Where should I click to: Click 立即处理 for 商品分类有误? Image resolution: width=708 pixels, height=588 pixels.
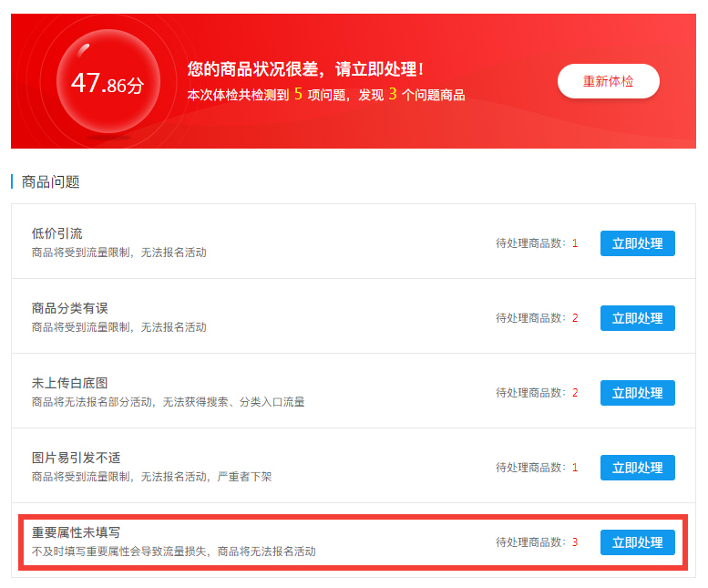(638, 318)
